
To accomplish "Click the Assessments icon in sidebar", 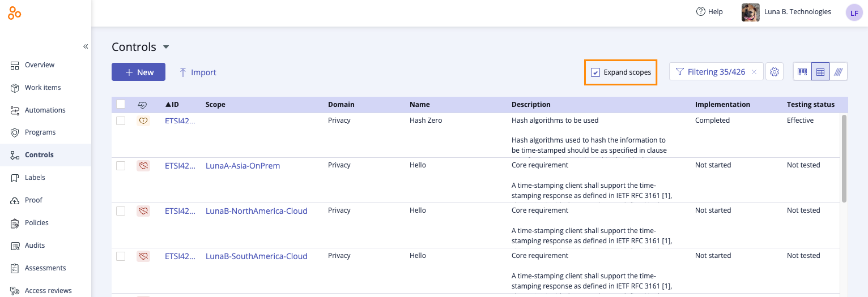I will [x=15, y=268].
